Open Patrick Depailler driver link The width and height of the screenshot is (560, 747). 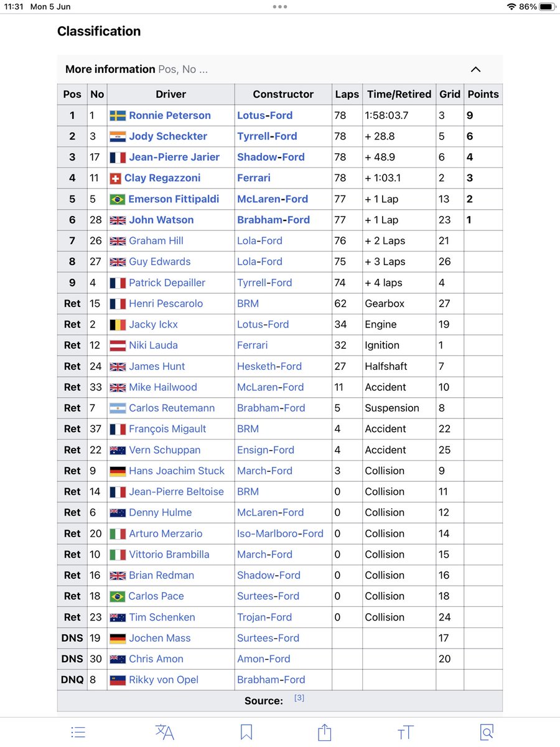click(167, 283)
